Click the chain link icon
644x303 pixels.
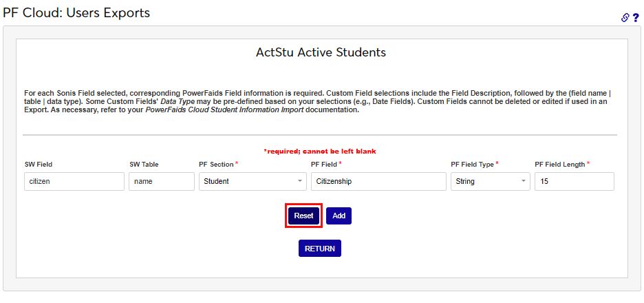click(625, 18)
